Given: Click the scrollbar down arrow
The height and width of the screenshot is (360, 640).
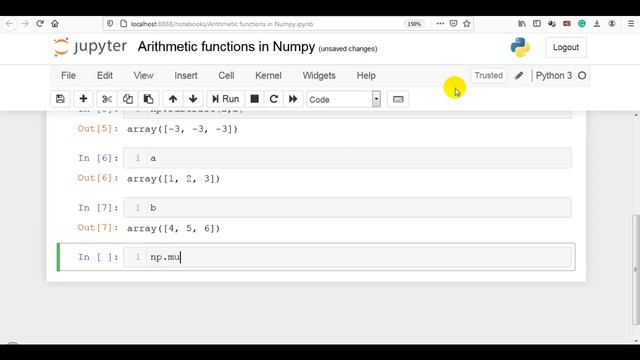Looking at the screenshot, I should click(636, 341).
